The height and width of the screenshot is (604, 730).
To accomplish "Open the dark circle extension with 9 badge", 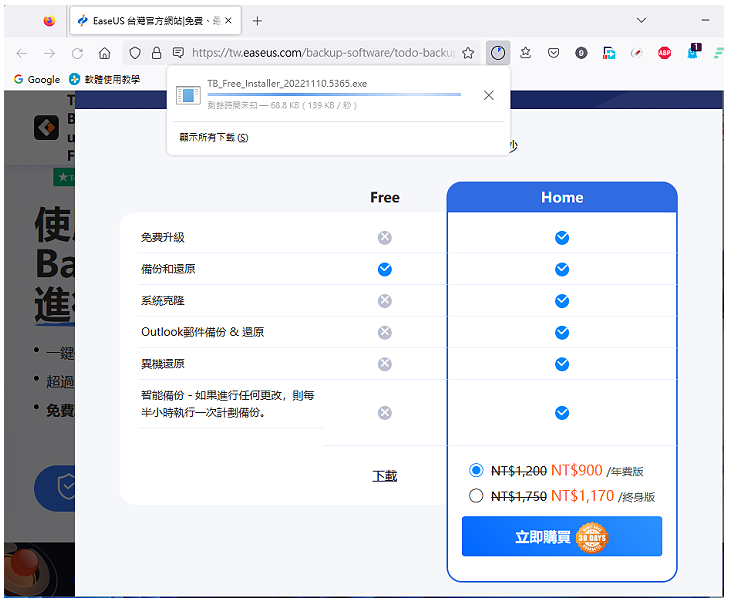I will [581, 53].
